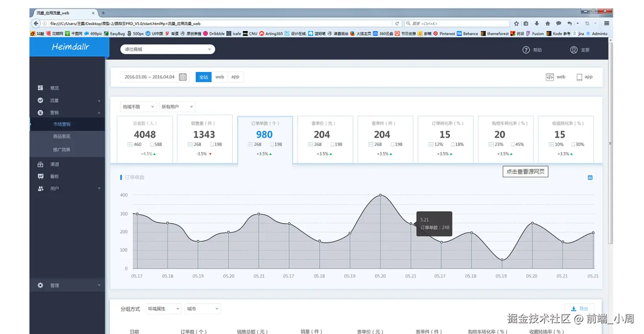Click the gear icon beside 管理
The width and height of the screenshot is (644, 334).
[40, 285]
